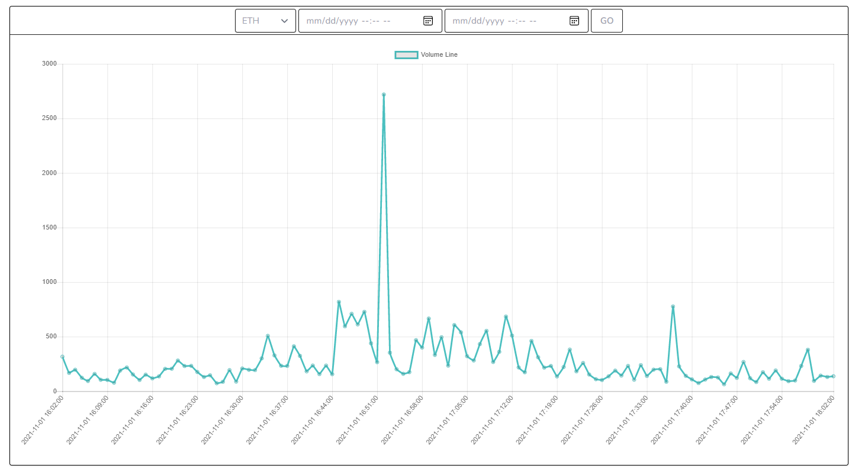868x472 pixels.
Task: Select year segment in second date field
Action: pos(494,21)
